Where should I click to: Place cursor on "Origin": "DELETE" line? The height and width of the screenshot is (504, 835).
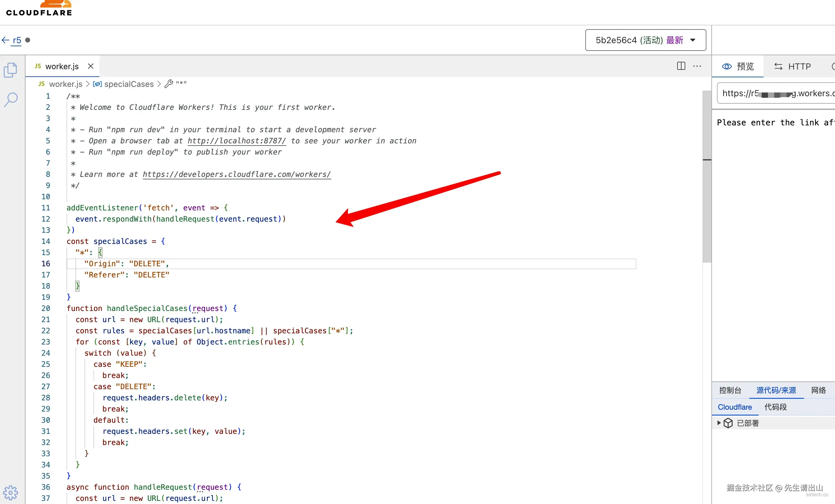pos(127,264)
